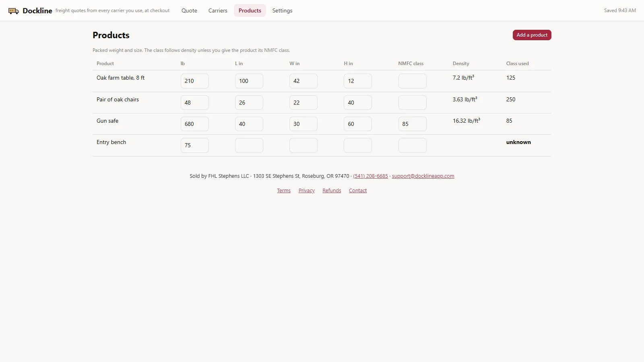Edit the Gun safe NMFC class field
Image resolution: width=644 pixels, height=362 pixels.
(x=413, y=124)
